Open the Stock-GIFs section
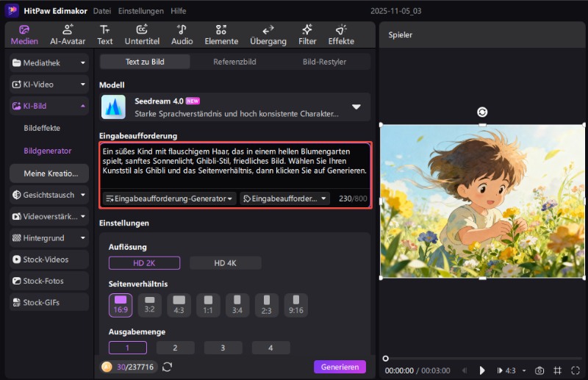The width and height of the screenshot is (588, 380). coord(49,302)
